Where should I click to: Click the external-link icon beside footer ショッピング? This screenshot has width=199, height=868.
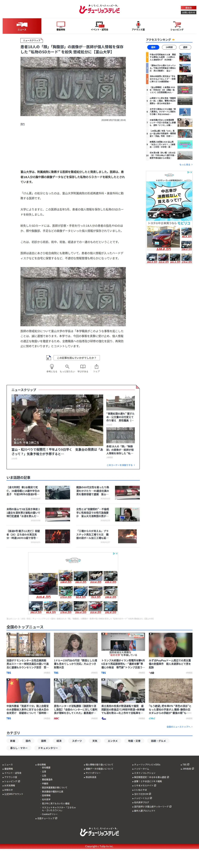tap(19, 781)
